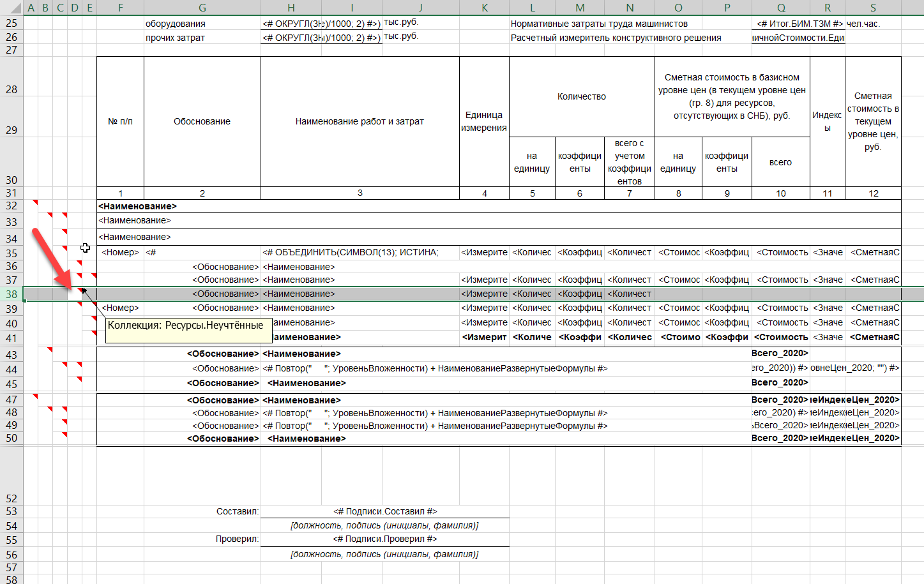Screen dimensions: 924x584
Task: Select column H header
Action: [x=291, y=8]
